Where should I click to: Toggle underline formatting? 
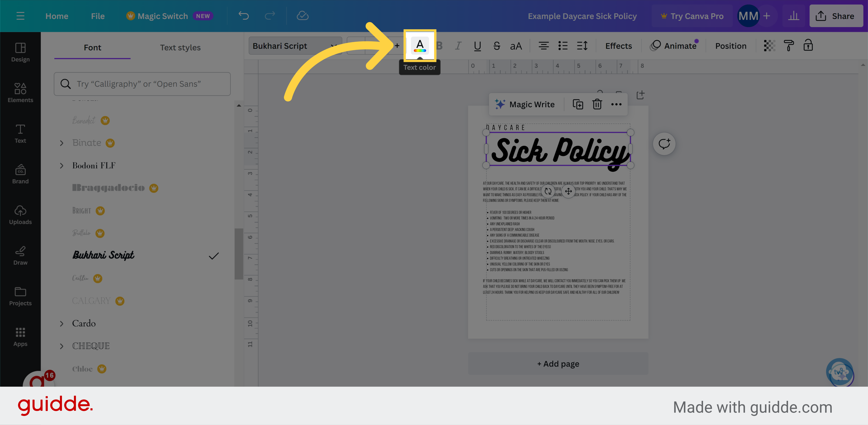[x=477, y=46]
